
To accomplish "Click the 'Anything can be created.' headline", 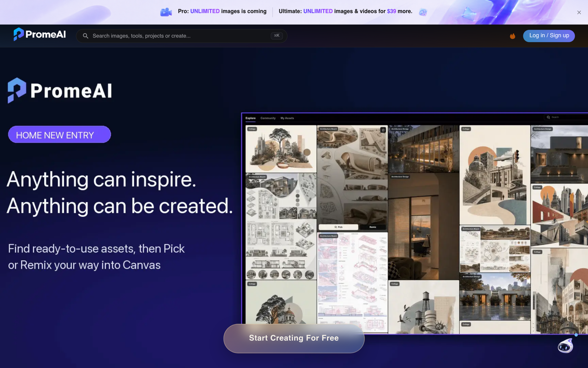I will point(120,206).
